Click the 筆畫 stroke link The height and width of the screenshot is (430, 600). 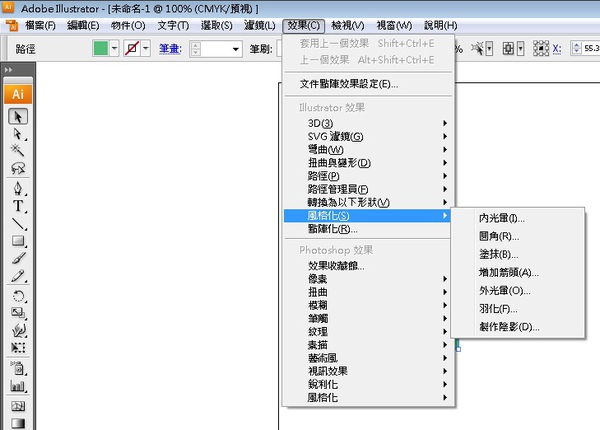pyautogui.click(x=170, y=49)
